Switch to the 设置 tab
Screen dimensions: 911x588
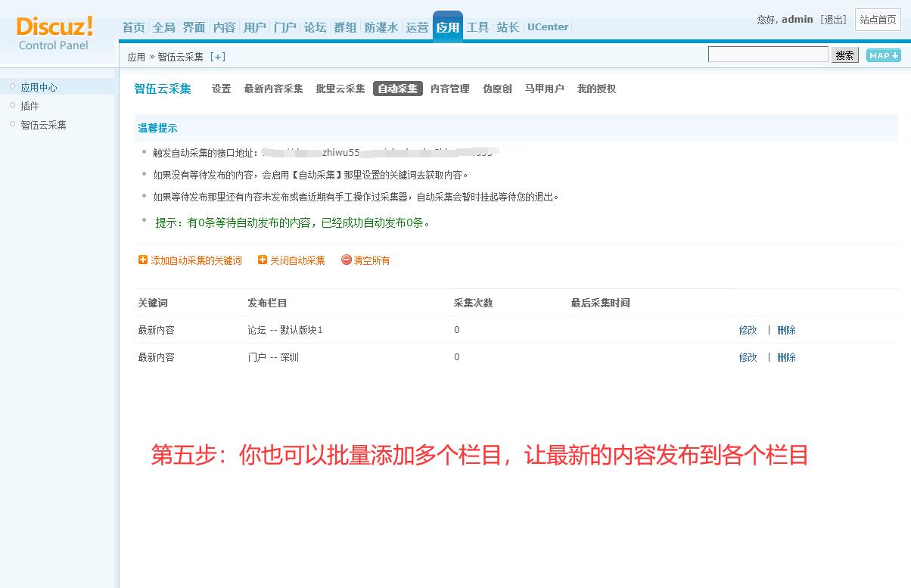click(221, 89)
